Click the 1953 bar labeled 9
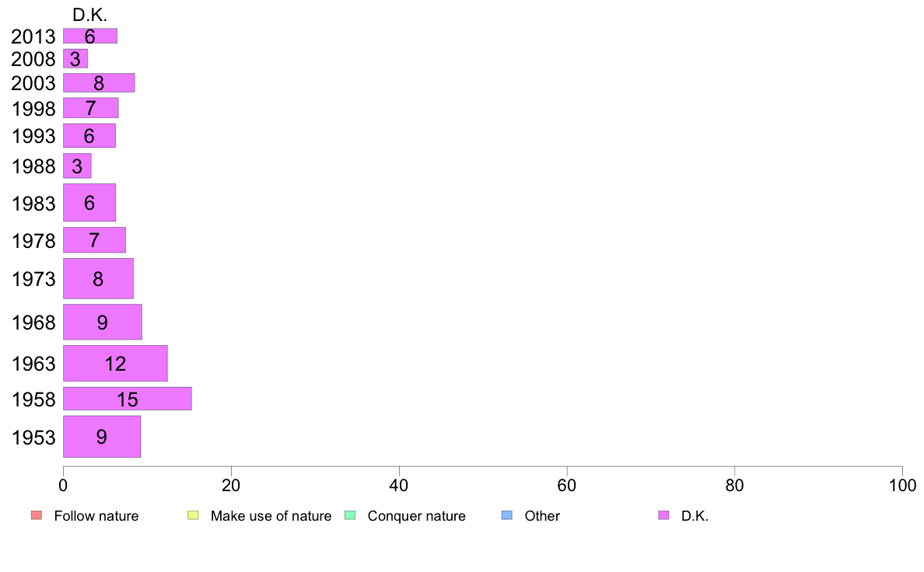Screen dimensions: 924x572 [x=102, y=437]
